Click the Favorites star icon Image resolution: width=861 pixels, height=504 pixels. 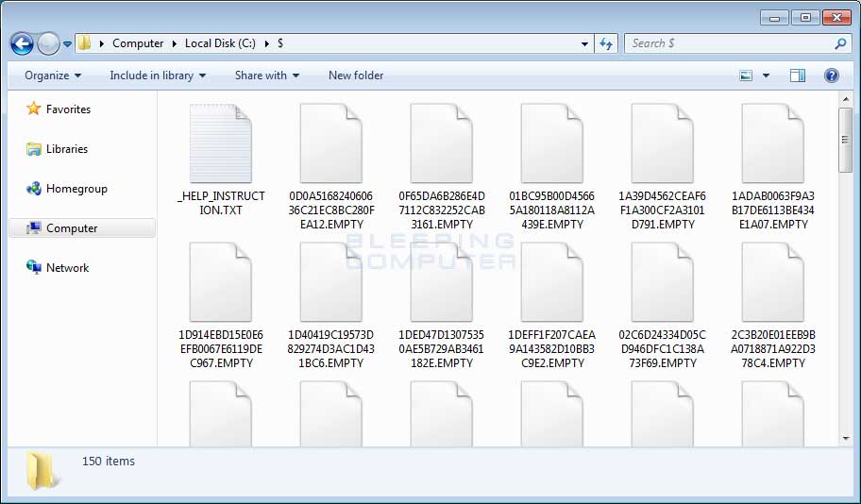point(33,109)
